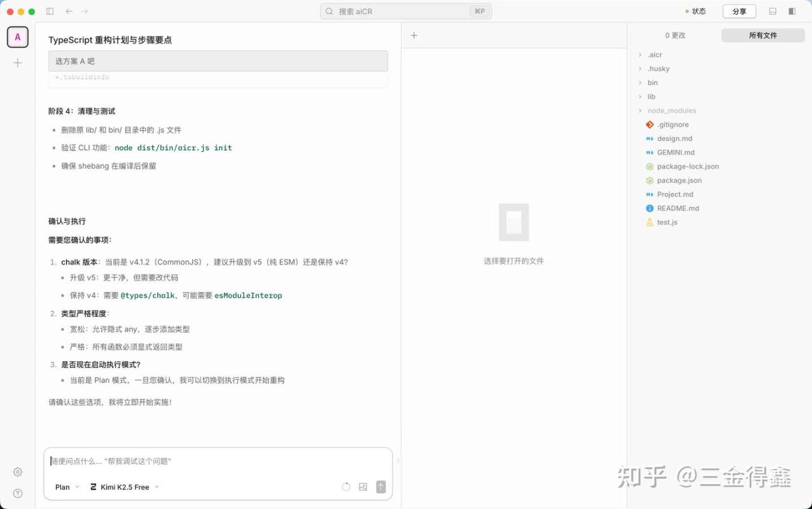
Task: Open settings gear in sidebar
Action: (x=18, y=472)
